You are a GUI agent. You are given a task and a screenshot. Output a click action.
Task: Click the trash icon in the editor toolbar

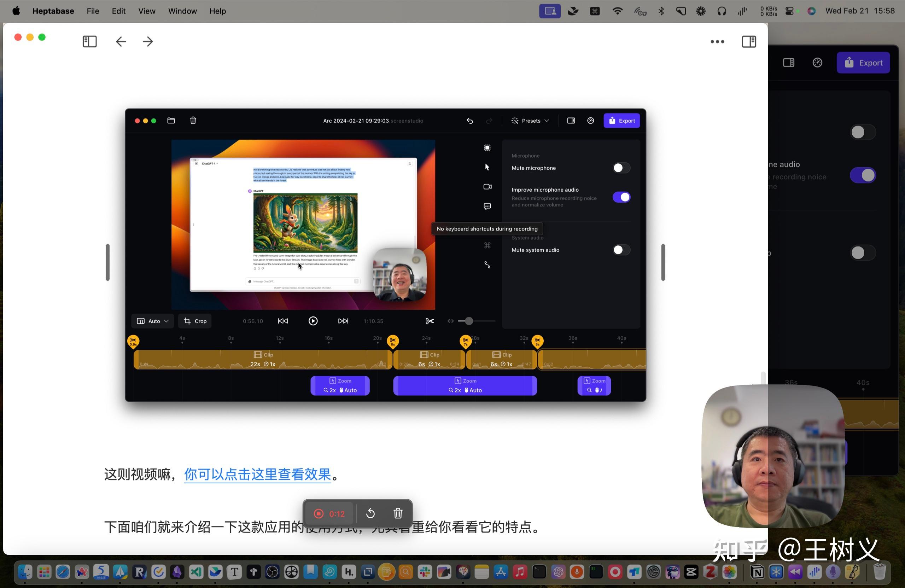coord(193,121)
